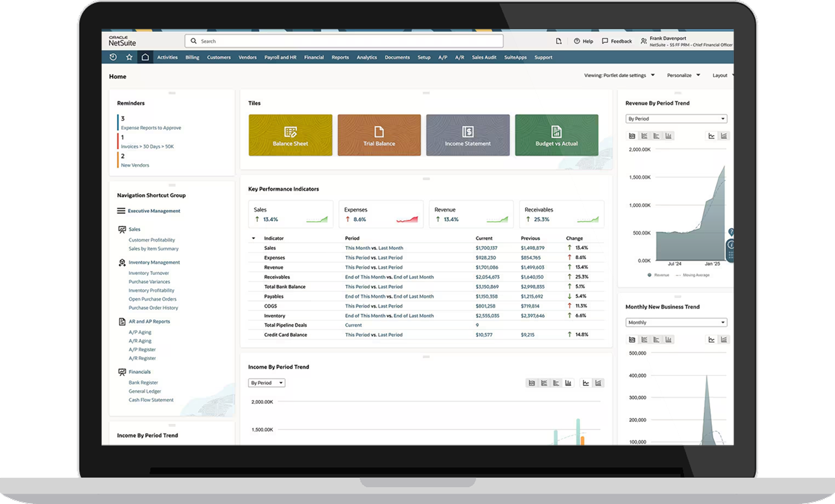The width and height of the screenshot is (835, 504).
Task: Toggle the moving average line chart view
Action: click(711, 135)
